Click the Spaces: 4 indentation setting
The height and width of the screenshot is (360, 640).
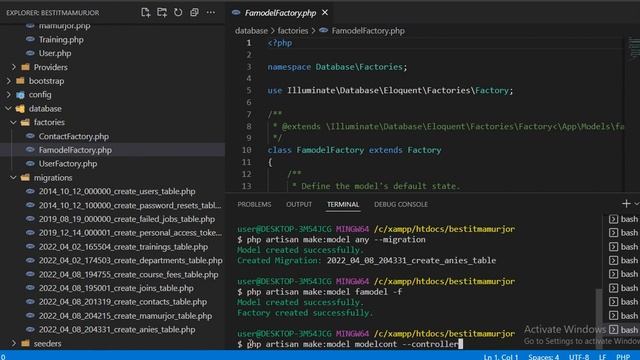(x=543, y=356)
